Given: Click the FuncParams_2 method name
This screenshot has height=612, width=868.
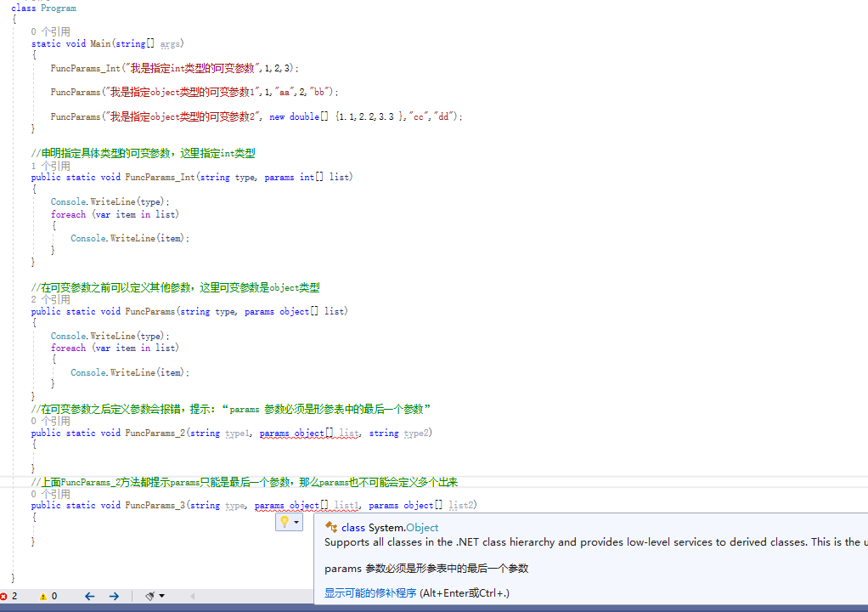Looking at the screenshot, I should [x=155, y=433].
